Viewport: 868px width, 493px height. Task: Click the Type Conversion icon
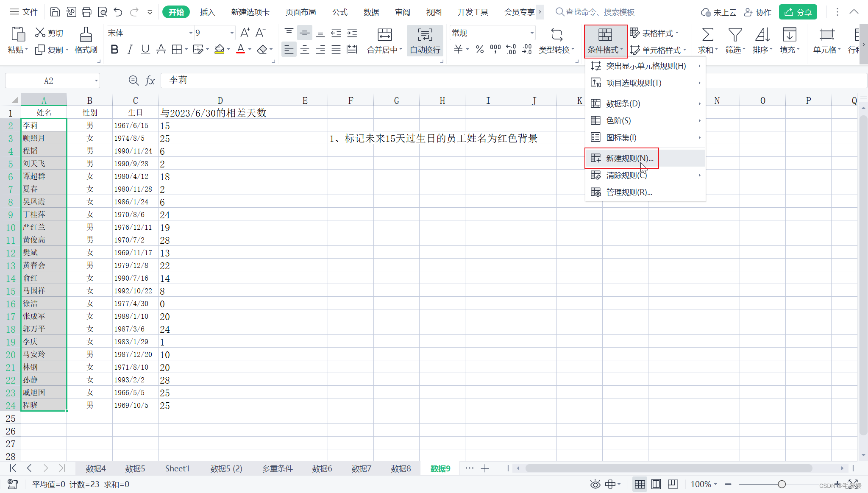pos(556,34)
